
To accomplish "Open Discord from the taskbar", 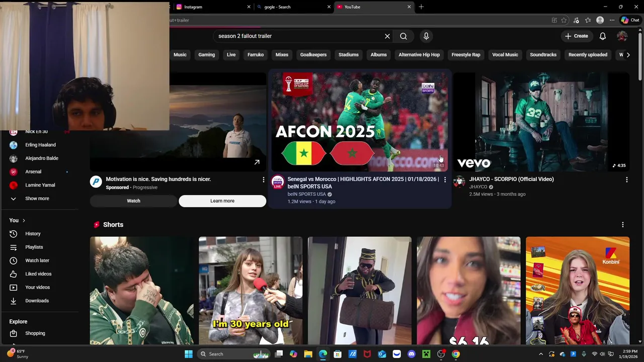I will [412, 354].
